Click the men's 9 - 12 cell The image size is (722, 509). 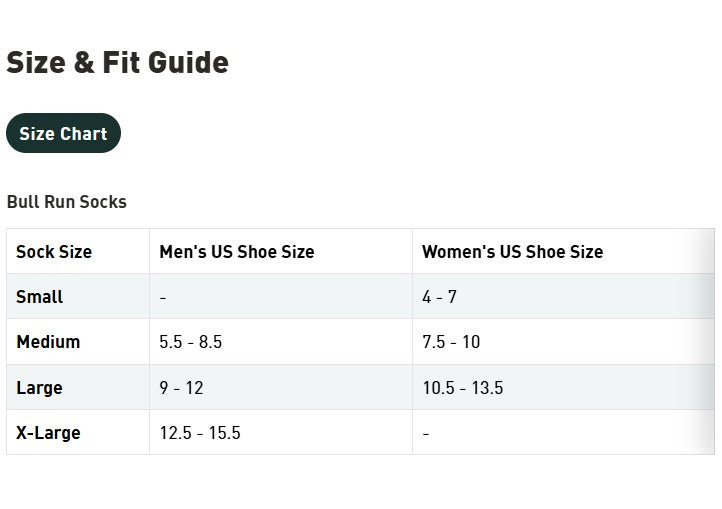tap(181, 388)
